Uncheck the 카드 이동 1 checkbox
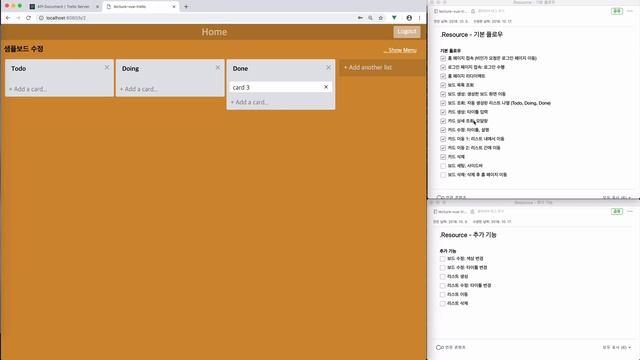Image resolution: width=640 pixels, height=360 pixels. click(x=443, y=139)
